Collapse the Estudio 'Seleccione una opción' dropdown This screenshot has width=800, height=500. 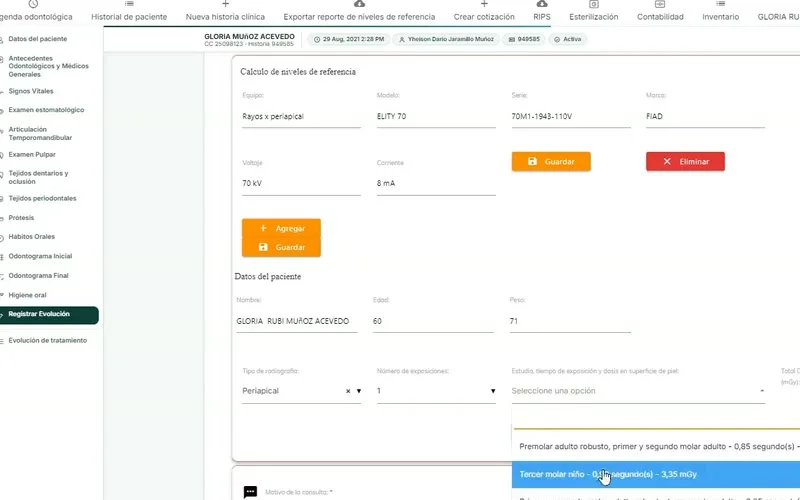[638, 391]
